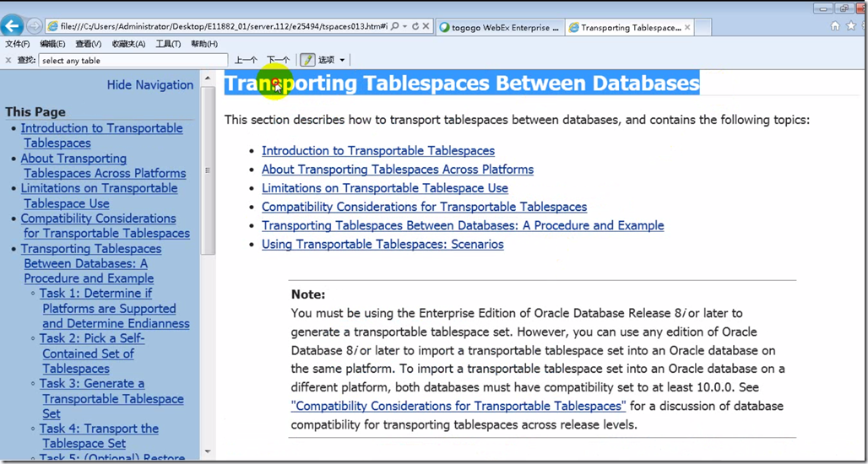Open the 查看(V) menu

(x=89, y=44)
